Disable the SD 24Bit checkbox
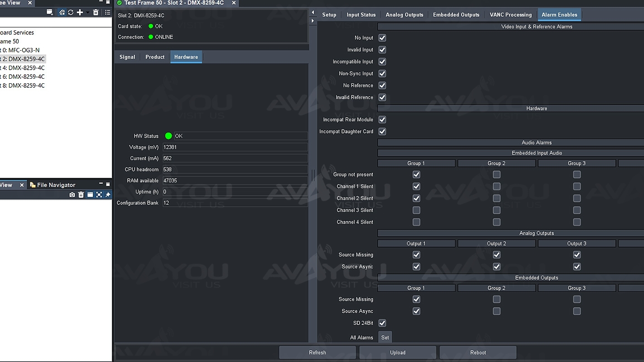The image size is (644, 362). pyautogui.click(x=382, y=323)
